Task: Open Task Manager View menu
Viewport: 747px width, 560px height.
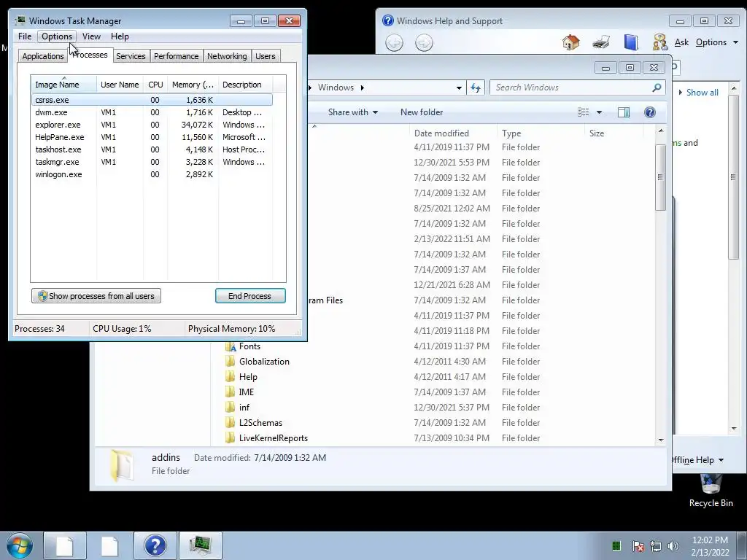Action: point(91,36)
